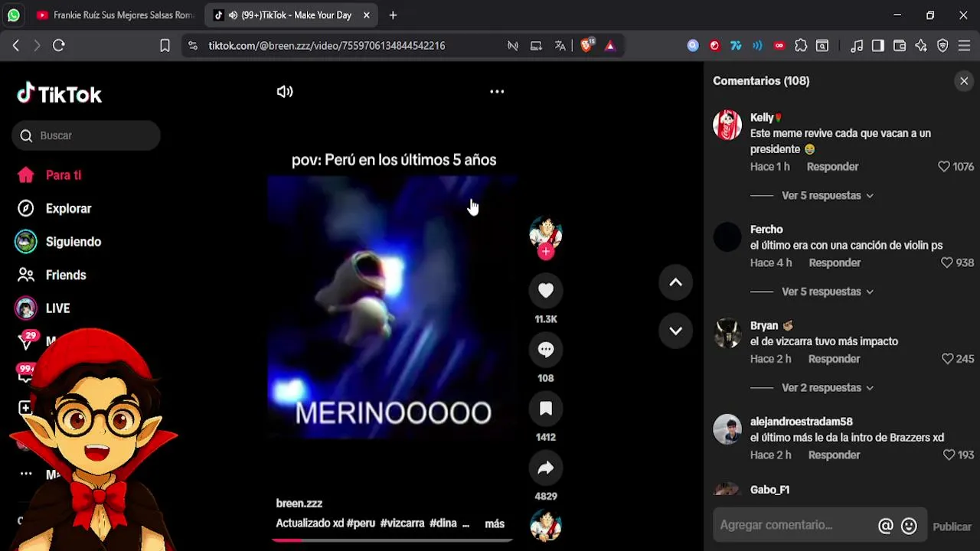Viewport: 980px width, 551px height.
Task: Close the comments panel
Action: (x=964, y=81)
